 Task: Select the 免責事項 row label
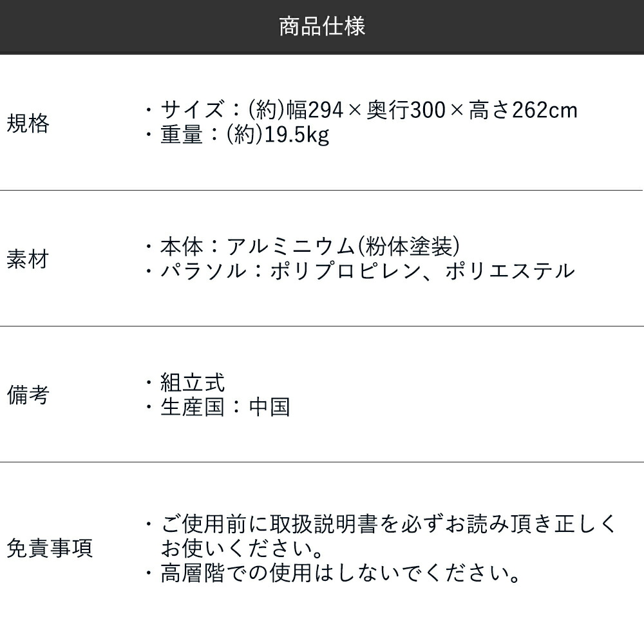[x=50, y=548]
